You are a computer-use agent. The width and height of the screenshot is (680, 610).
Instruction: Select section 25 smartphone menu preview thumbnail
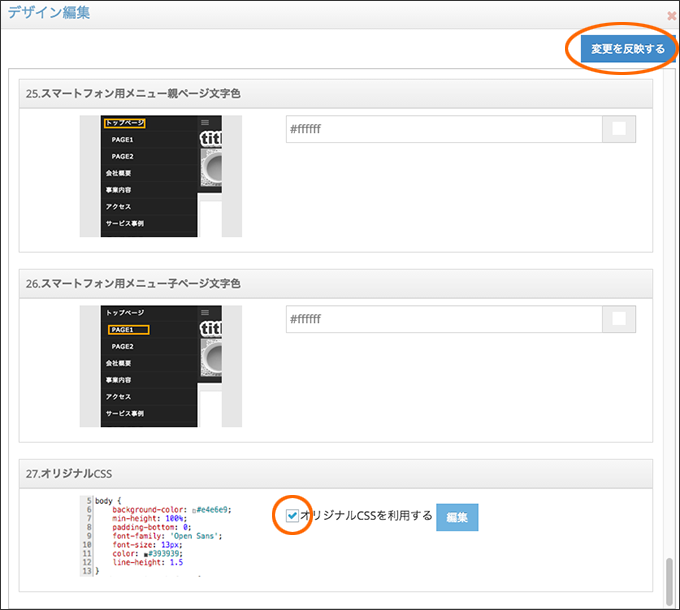click(161, 176)
